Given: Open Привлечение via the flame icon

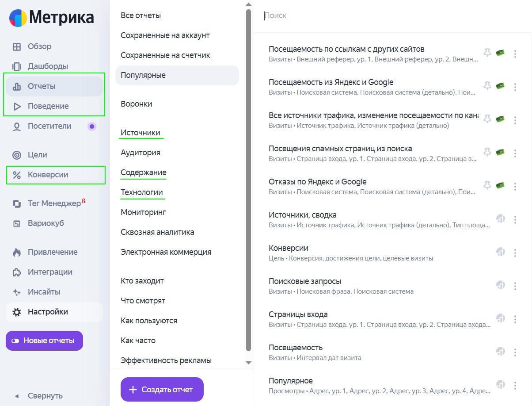Looking at the screenshot, I should coord(17,252).
